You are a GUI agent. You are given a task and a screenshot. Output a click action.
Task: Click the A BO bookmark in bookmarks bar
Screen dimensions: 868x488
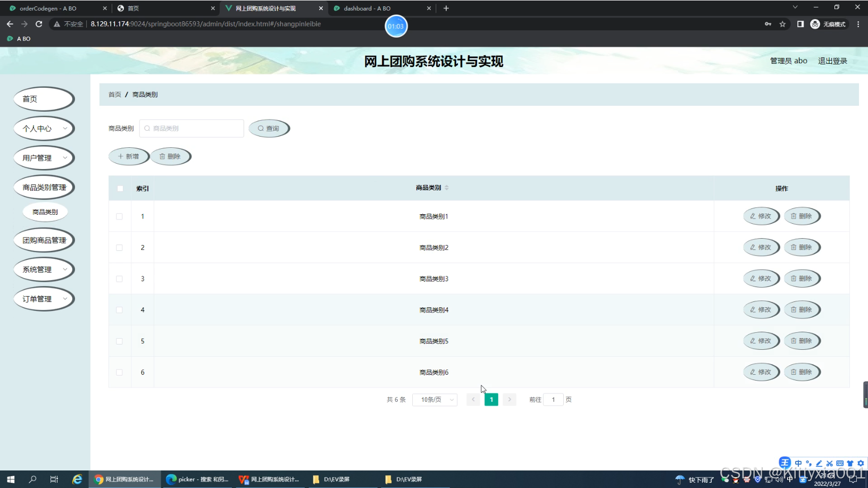[19, 39]
